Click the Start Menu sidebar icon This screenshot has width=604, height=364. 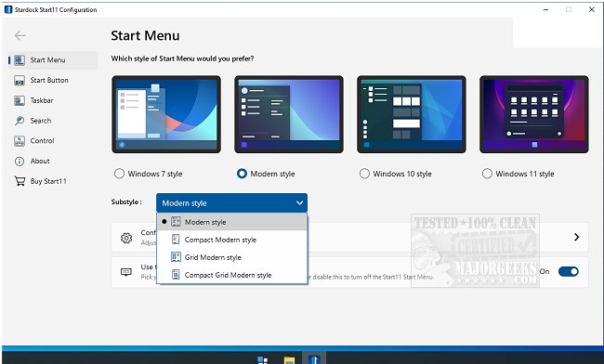20,60
